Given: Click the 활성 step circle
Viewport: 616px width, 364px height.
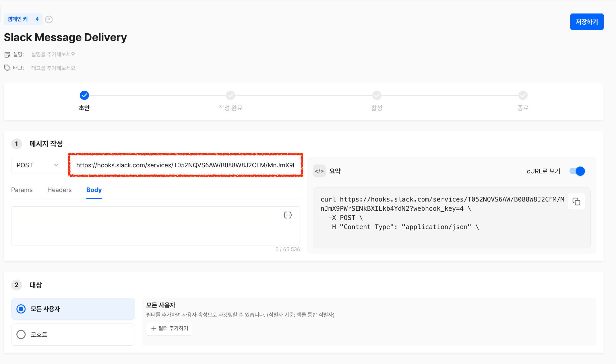Looking at the screenshot, I should (x=377, y=95).
